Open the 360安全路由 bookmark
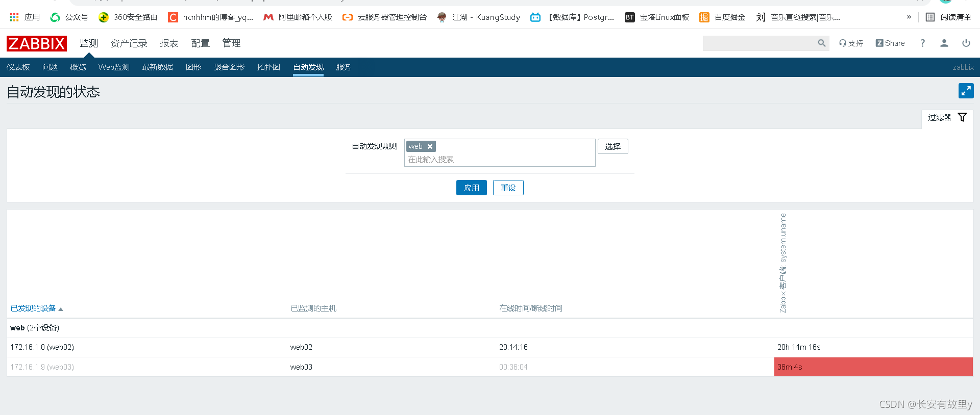This screenshot has width=980, height=415. coord(128,17)
